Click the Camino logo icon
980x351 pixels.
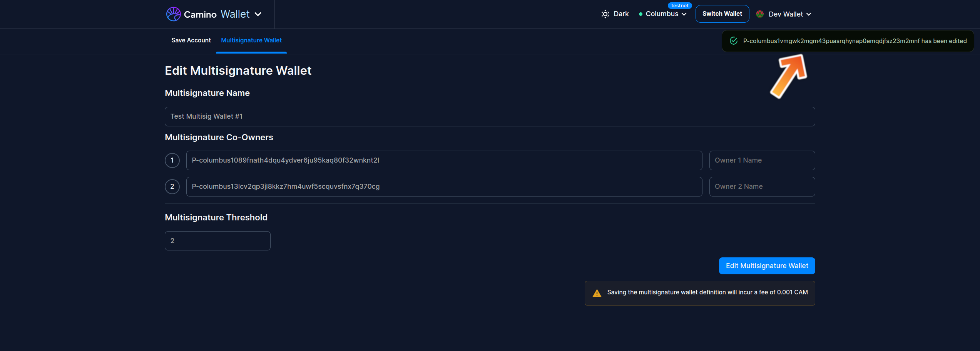pyautogui.click(x=173, y=14)
